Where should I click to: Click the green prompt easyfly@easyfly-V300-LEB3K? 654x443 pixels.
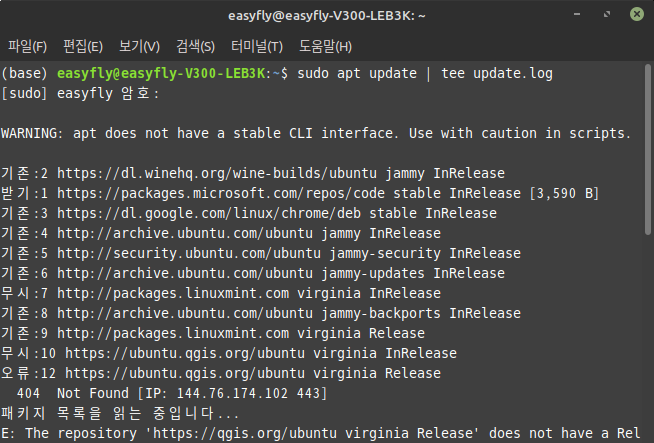[x=161, y=73]
